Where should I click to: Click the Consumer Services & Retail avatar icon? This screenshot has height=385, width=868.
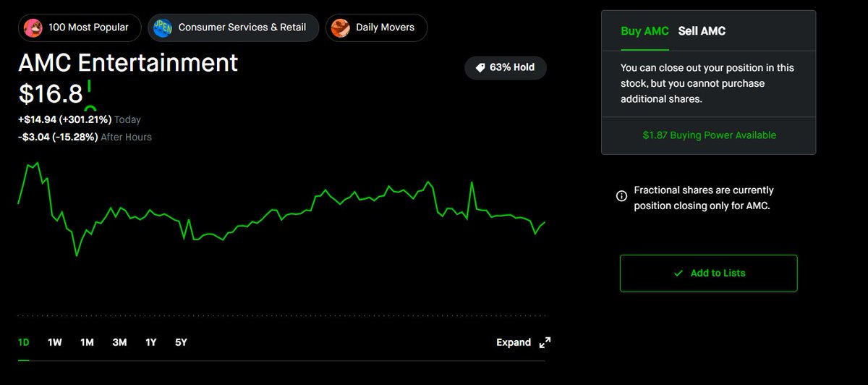tap(162, 27)
